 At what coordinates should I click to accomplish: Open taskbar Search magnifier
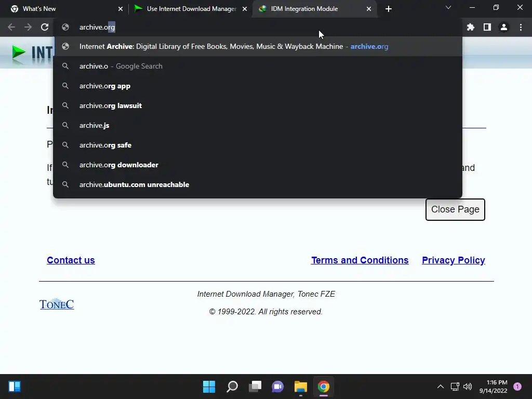(x=232, y=387)
